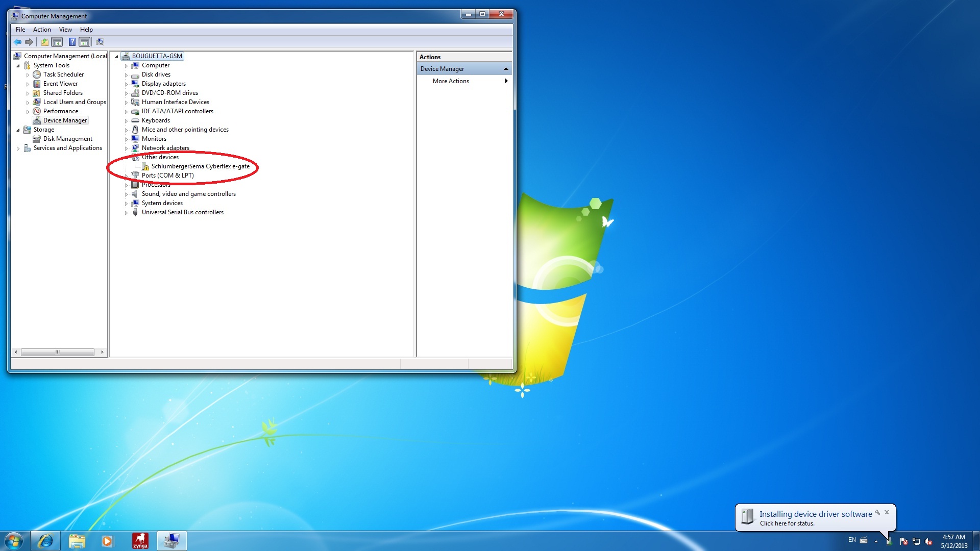Select Mice and other pointing devices icon
This screenshot has height=551, width=980.
click(x=135, y=130)
